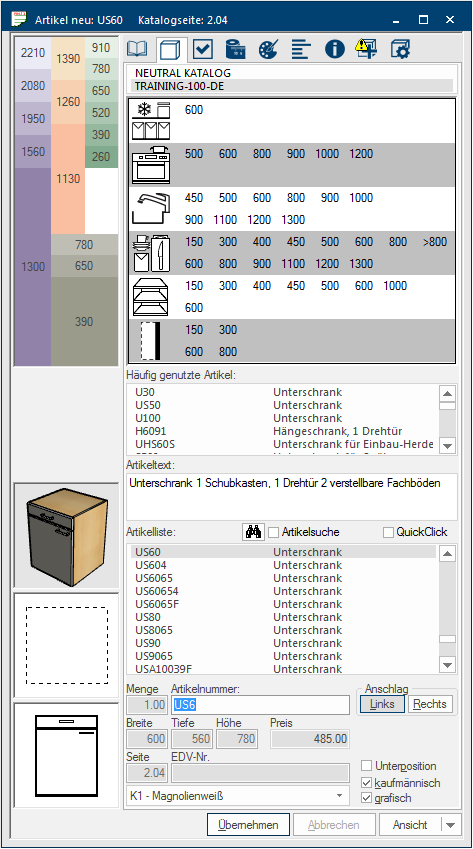The width and height of the screenshot is (474, 849).
Task: Click the binoculars search icon
Action: [x=254, y=532]
